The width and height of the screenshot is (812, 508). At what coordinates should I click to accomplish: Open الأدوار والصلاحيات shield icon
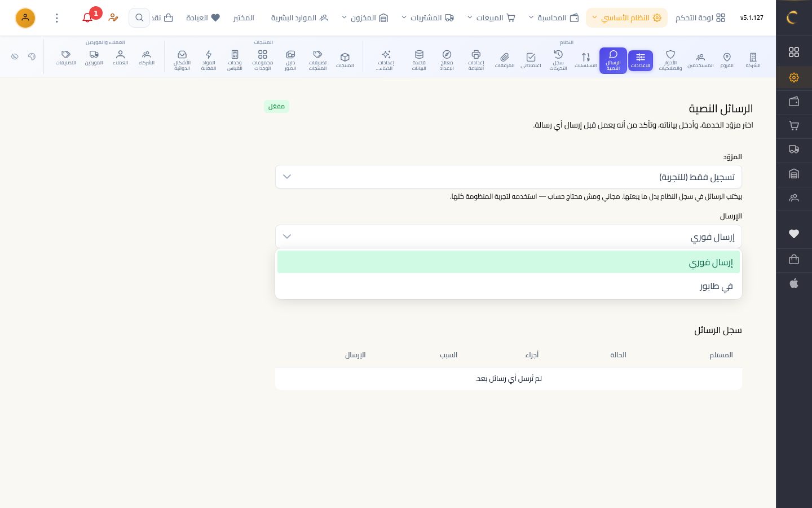[x=670, y=60]
